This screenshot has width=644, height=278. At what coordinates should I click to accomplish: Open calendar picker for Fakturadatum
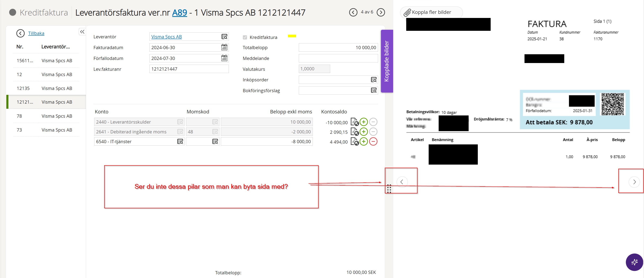point(224,48)
